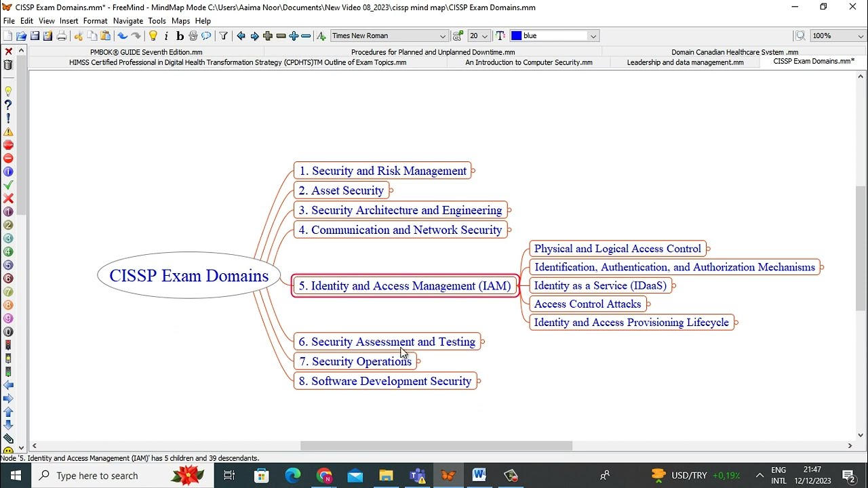The image size is (868, 488).
Task: Click the blue minus fold-level icon
Action: (306, 36)
